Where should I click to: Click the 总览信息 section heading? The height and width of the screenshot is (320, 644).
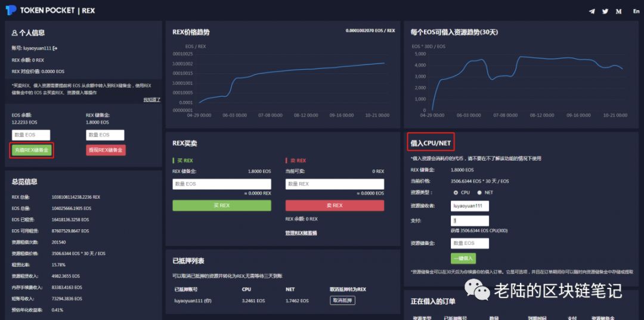click(x=24, y=182)
